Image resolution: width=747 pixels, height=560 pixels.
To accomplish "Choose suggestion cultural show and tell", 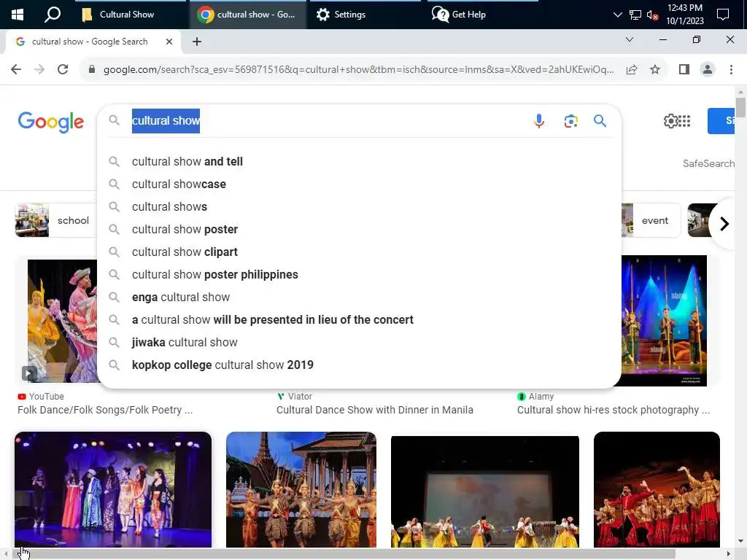I will (359, 161).
